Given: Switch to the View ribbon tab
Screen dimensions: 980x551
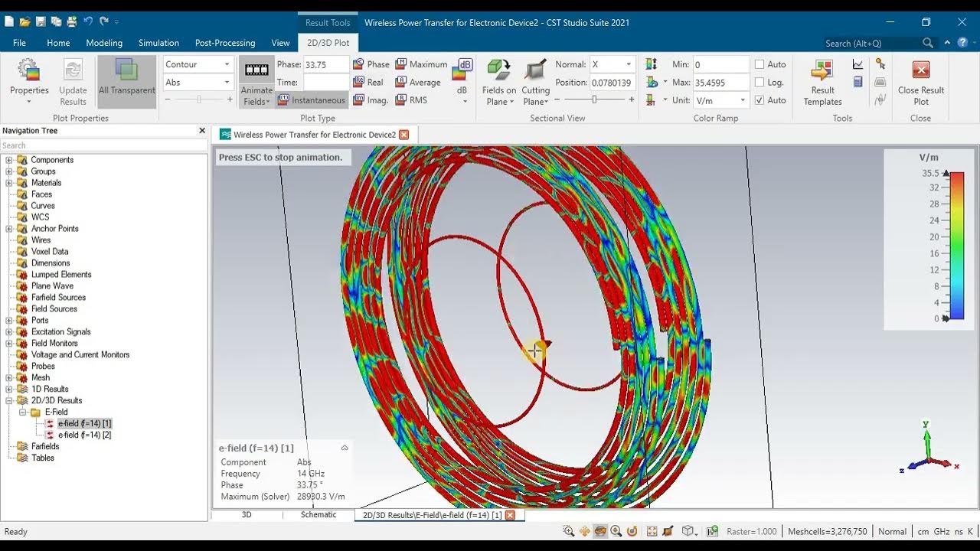Looking at the screenshot, I should (x=280, y=43).
